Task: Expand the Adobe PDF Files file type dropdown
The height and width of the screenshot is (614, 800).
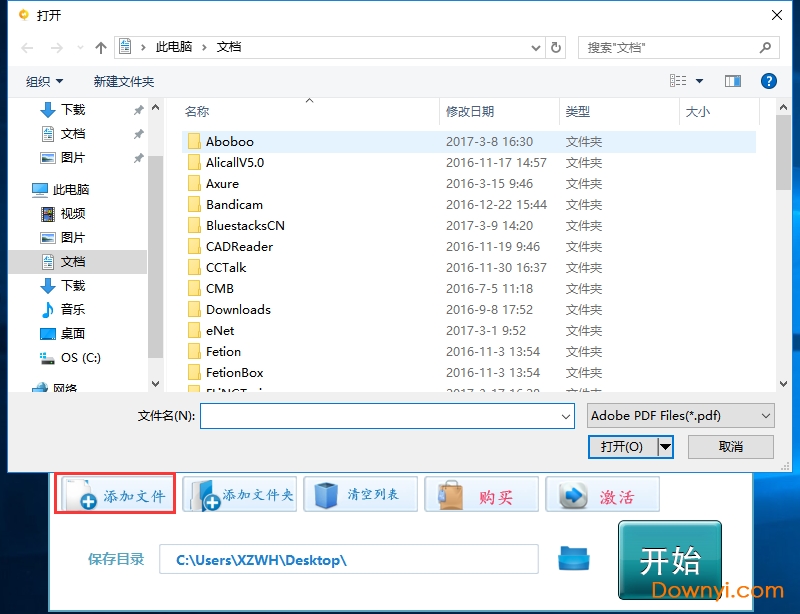Action: [x=766, y=415]
